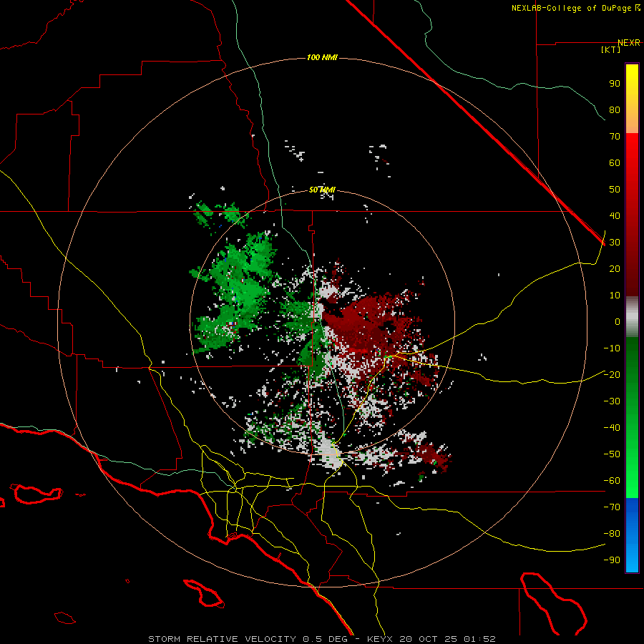Click the 10 value on velocity scale
This screenshot has width=644, height=644.
click(615, 296)
